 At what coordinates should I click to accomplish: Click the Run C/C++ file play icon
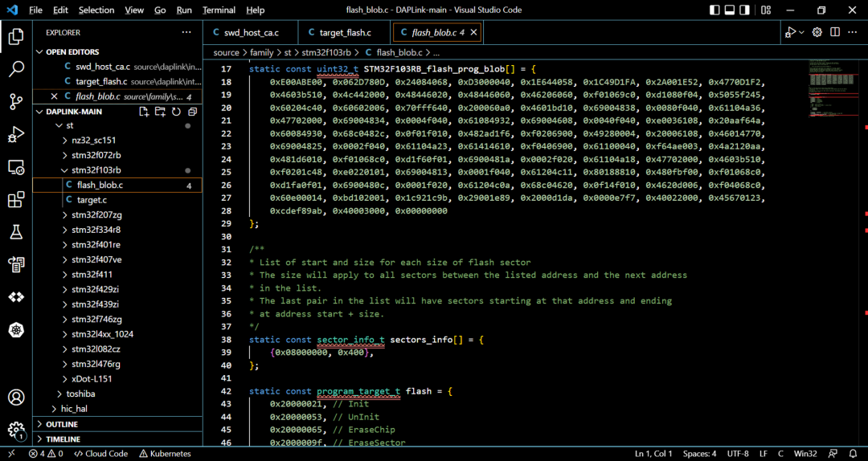click(x=790, y=32)
